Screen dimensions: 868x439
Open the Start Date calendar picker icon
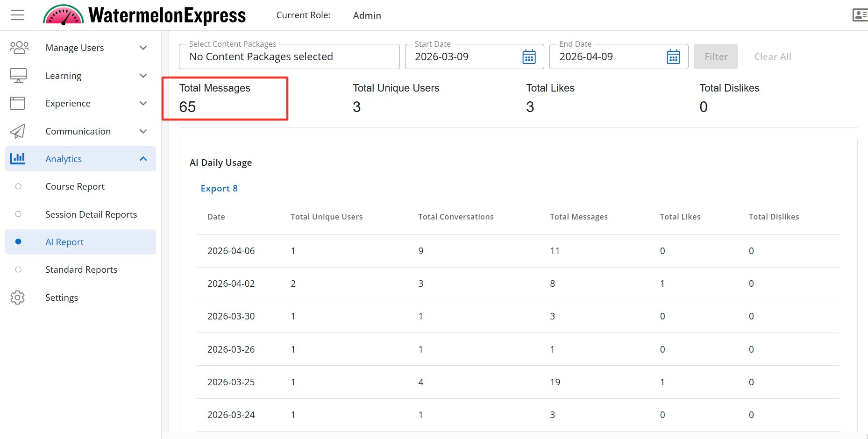click(x=529, y=57)
